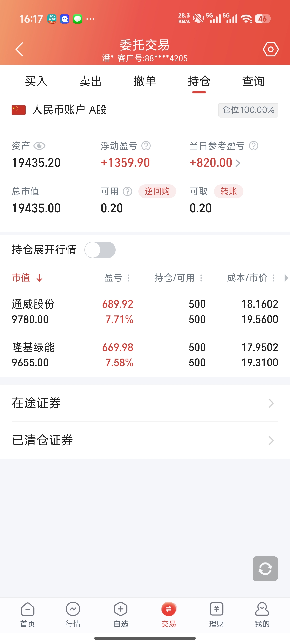Tap the refresh icon button
Screen dimensions: 290x644
click(265, 569)
